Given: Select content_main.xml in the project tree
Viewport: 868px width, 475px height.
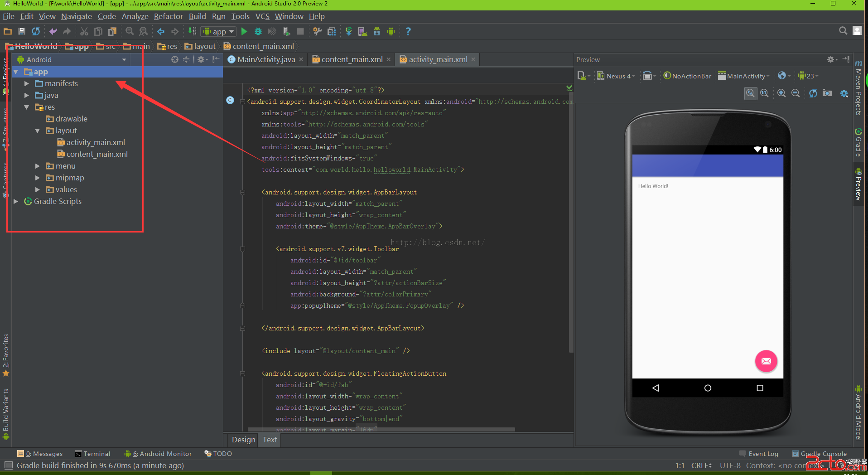Looking at the screenshot, I should (x=97, y=154).
